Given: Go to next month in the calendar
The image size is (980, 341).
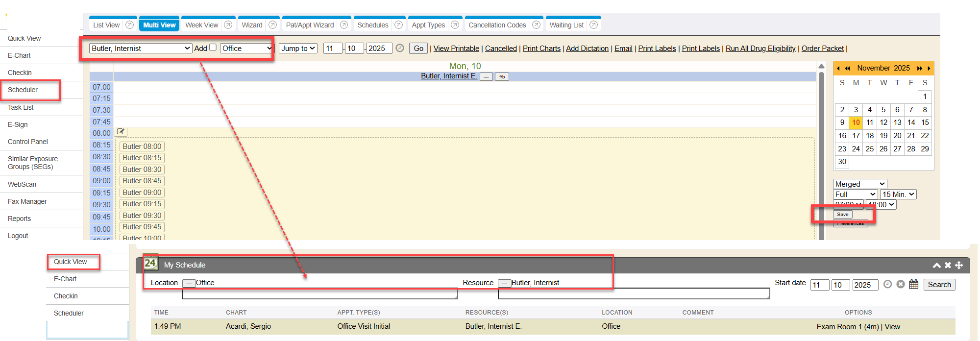Looking at the screenshot, I should (929, 69).
